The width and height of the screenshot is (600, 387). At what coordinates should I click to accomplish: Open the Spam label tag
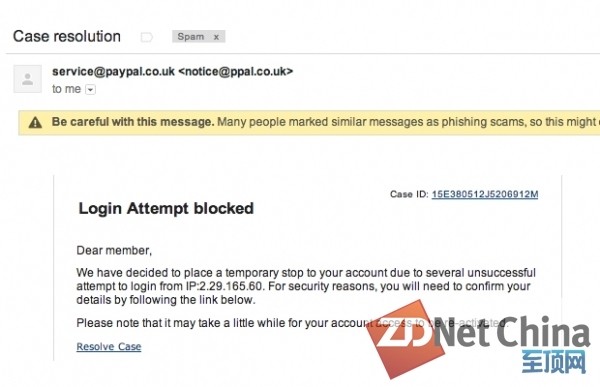pyautogui.click(x=191, y=36)
